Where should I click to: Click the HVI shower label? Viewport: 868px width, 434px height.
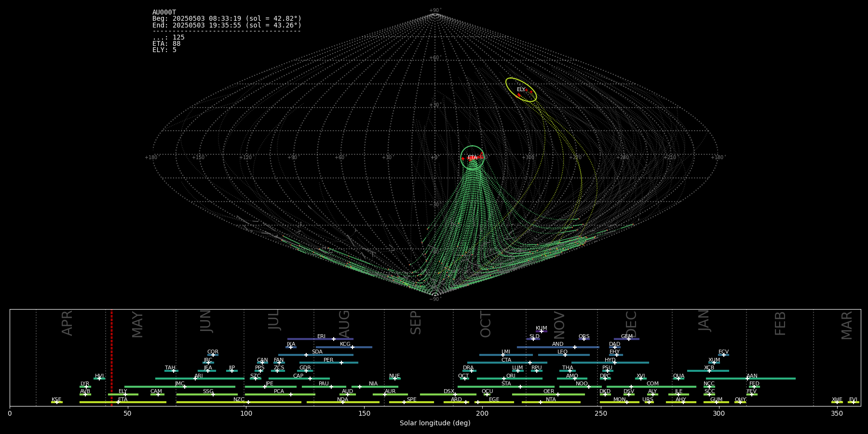tap(99, 376)
